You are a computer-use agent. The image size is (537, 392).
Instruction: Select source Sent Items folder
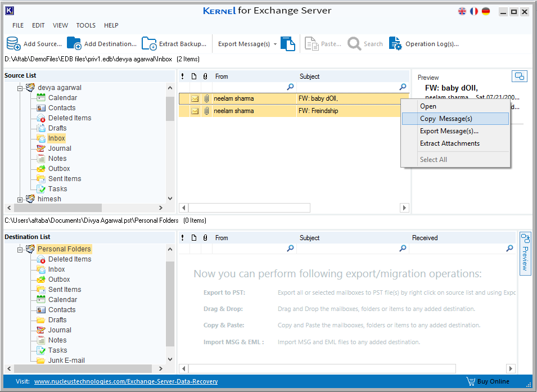point(65,178)
